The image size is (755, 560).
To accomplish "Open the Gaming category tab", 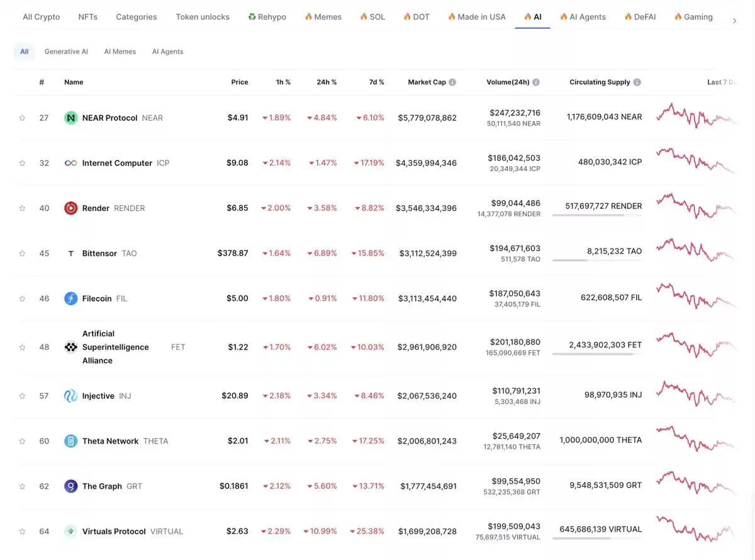I will coord(693,17).
